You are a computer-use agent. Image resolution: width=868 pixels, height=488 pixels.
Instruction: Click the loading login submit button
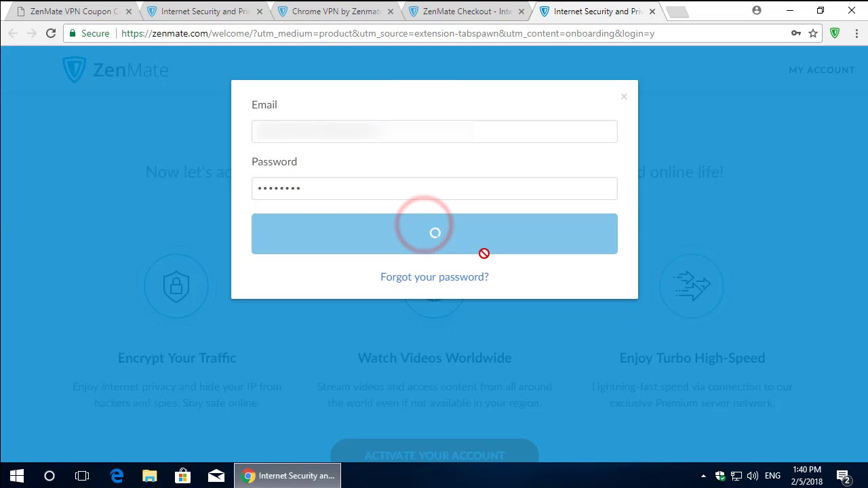pyautogui.click(x=434, y=234)
